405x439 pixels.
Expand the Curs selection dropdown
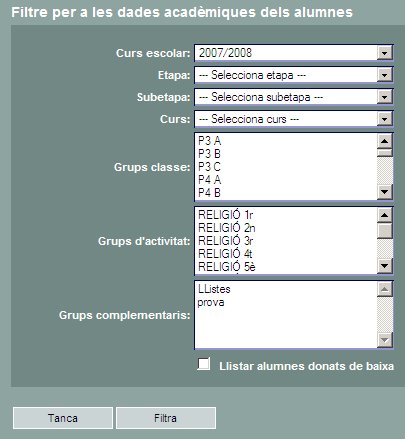[x=294, y=119]
